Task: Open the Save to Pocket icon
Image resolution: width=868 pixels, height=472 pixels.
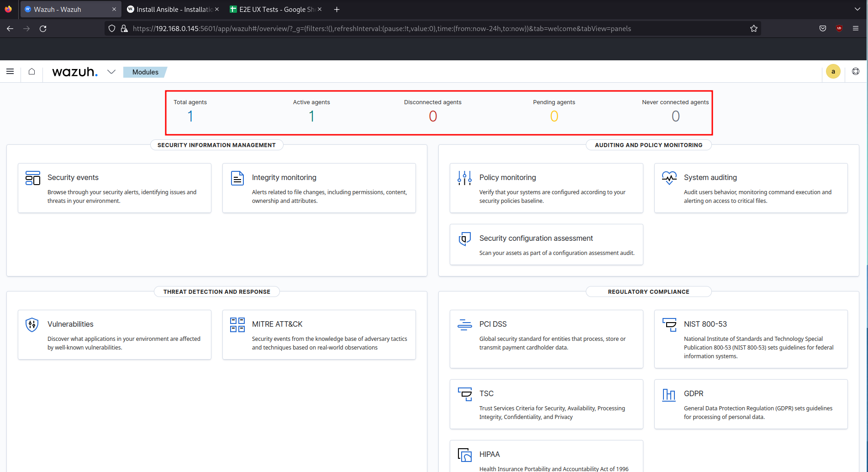Action: click(823, 28)
